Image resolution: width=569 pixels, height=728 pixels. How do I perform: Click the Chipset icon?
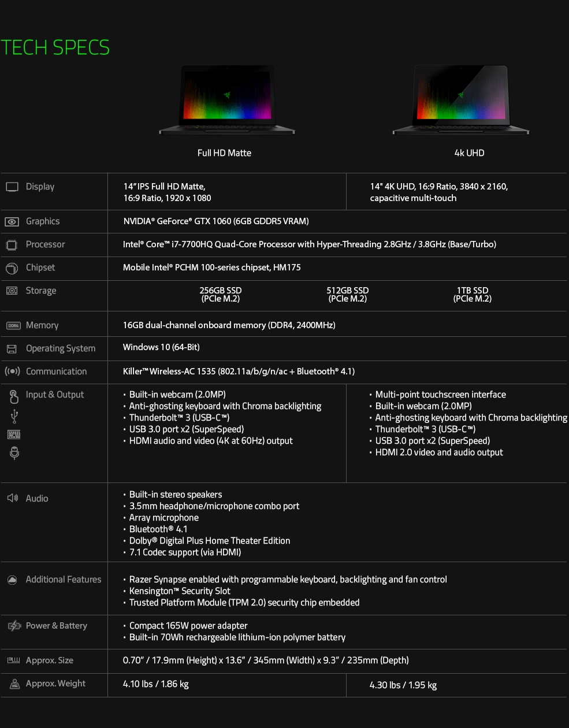(12, 268)
